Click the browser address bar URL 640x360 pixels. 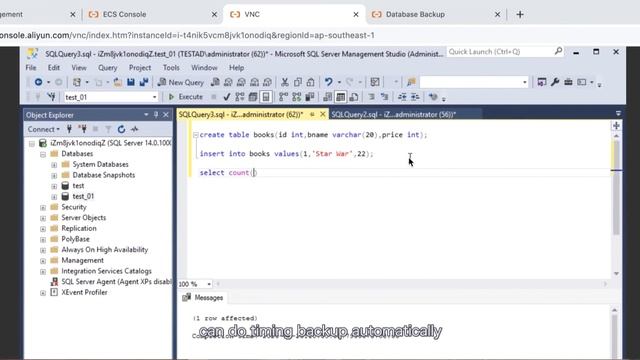point(187,36)
